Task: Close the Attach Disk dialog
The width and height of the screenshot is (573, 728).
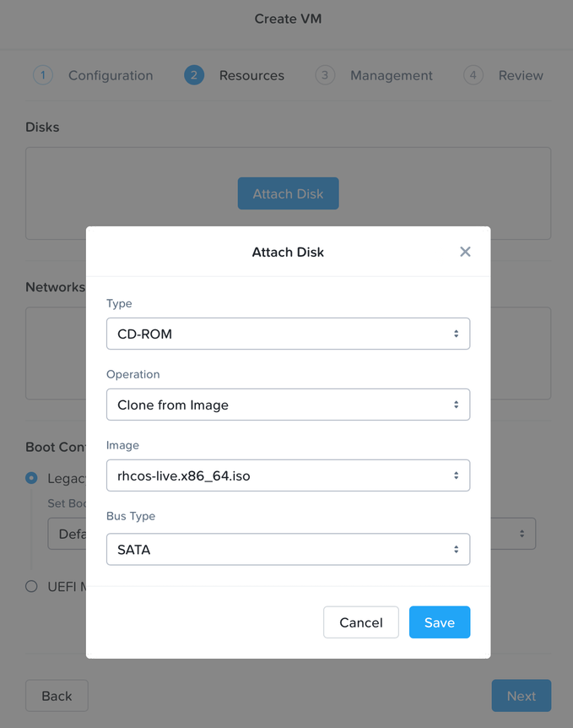Action: 465,252
